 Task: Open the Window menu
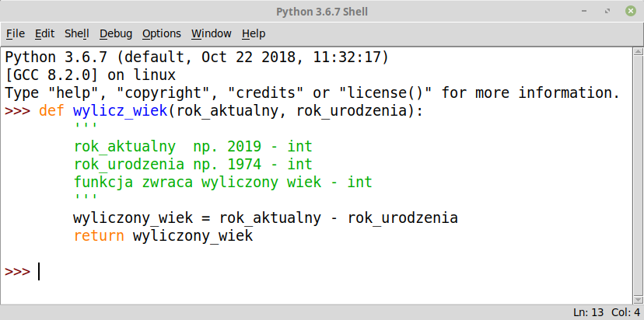pos(211,33)
